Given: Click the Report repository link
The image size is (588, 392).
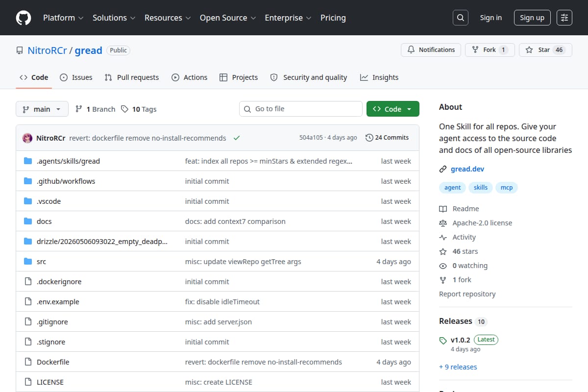Looking at the screenshot, I should coord(467,294).
